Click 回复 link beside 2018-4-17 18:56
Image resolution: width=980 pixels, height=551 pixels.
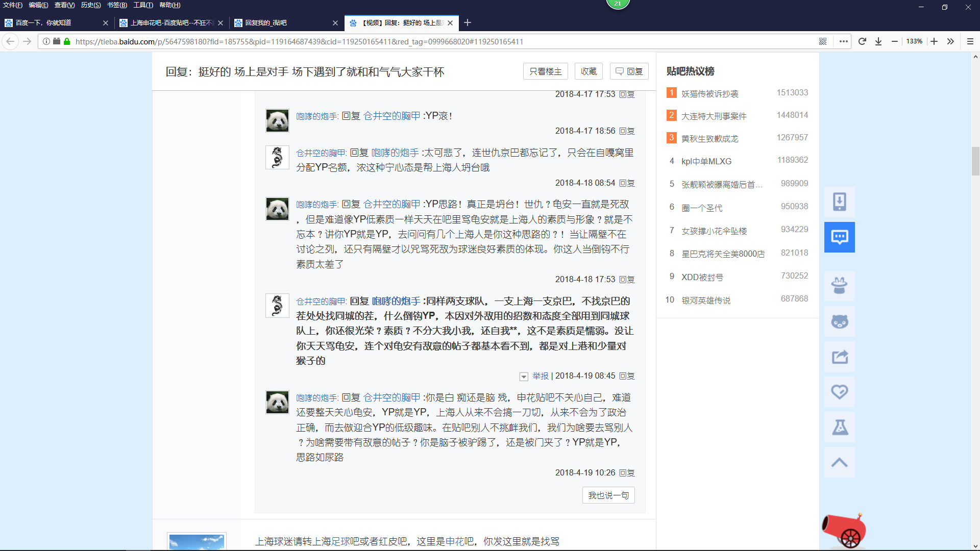click(627, 131)
